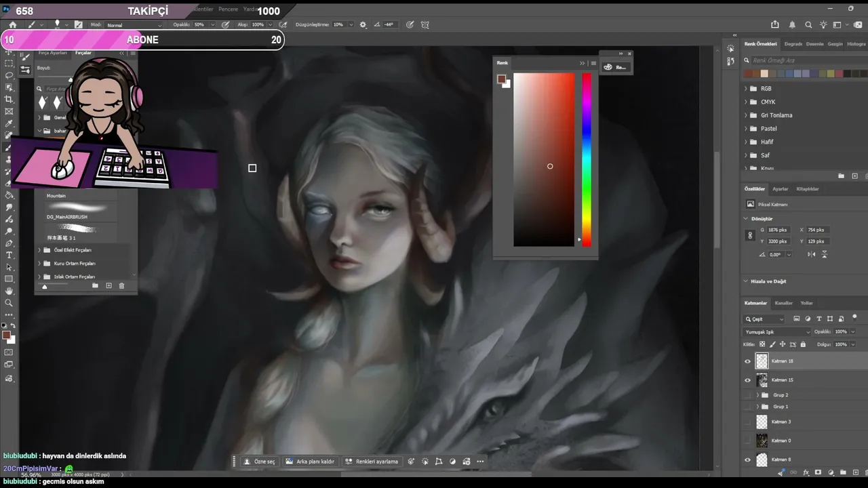Open the Desenle tab
The image size is (868, 488).
[814, 44]
